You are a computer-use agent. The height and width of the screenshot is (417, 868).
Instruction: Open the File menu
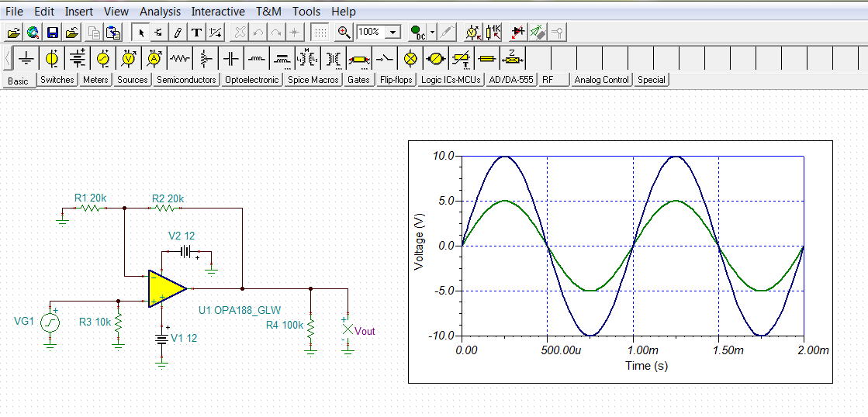coord(15,11)
